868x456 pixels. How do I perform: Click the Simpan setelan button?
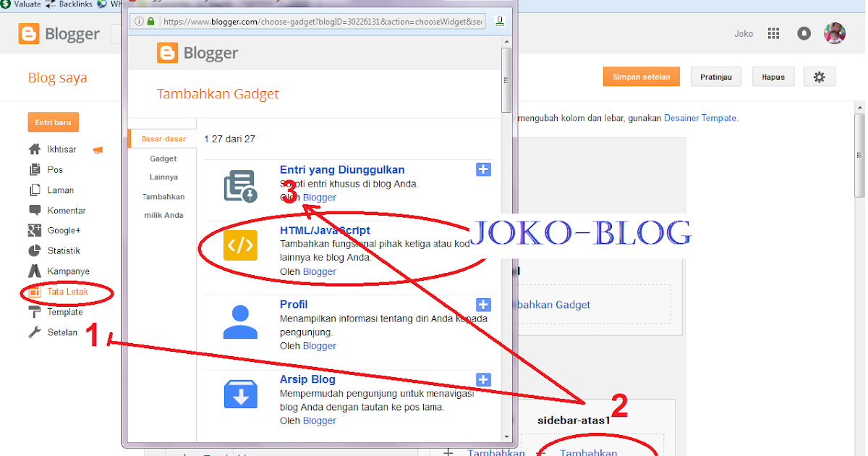click(641, 76)
